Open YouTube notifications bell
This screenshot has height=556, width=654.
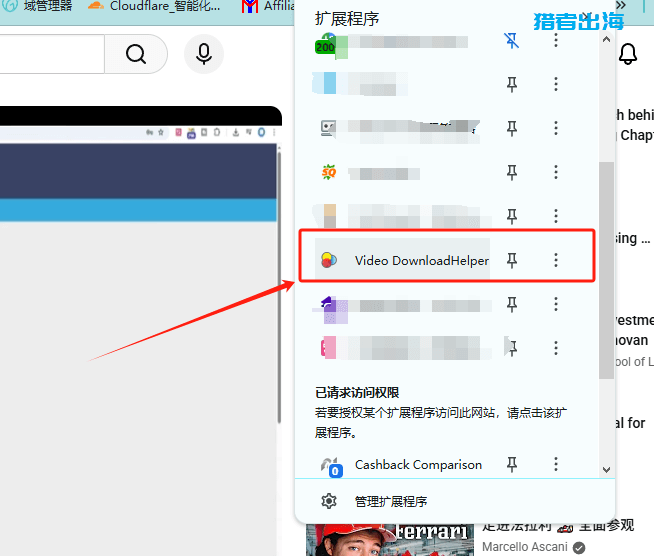(628, 54)
